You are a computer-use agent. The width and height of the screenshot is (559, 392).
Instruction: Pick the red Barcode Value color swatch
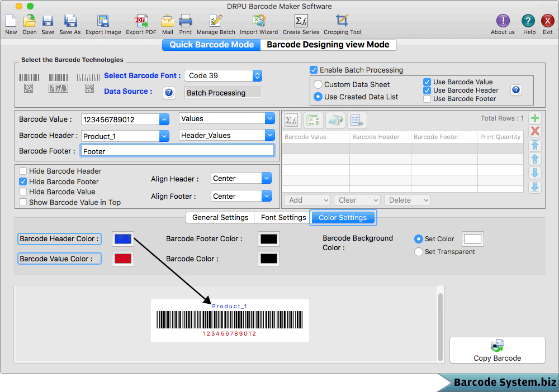click(x=123, y=259)
